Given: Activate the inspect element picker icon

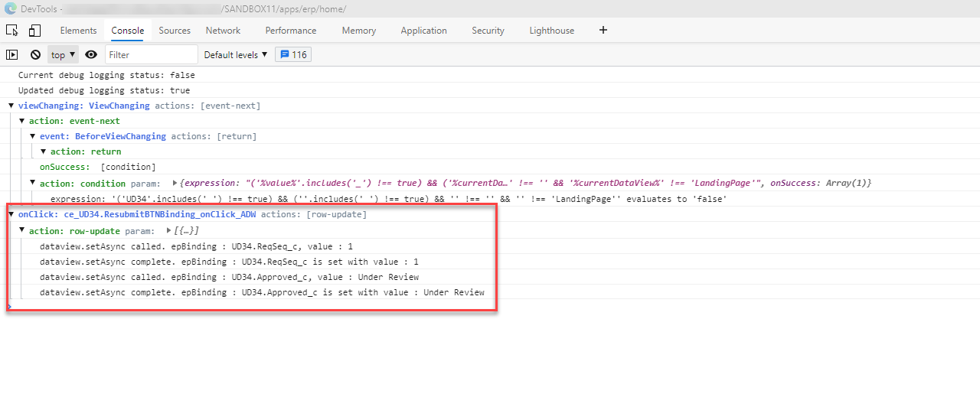Looking at the screenshot, I should pyautogui.click(x=12, y=31).
